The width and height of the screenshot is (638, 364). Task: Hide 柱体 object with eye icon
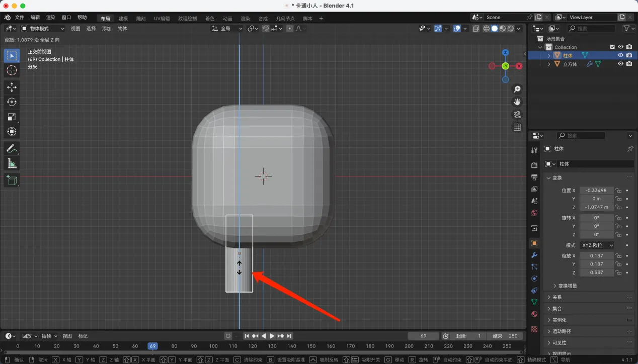tap(620, 55)
